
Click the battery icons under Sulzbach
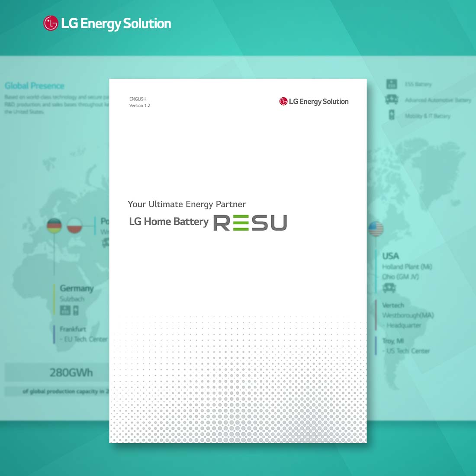point(69,310)
